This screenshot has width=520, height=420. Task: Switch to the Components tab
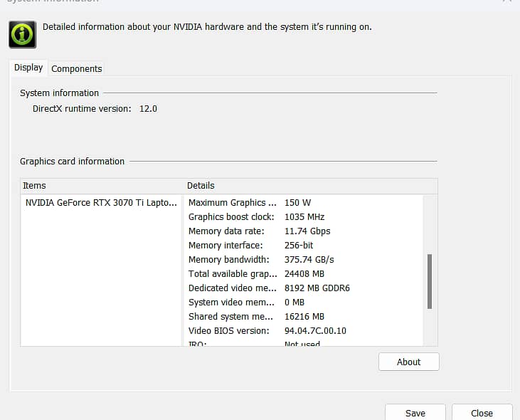coord(76,69)
